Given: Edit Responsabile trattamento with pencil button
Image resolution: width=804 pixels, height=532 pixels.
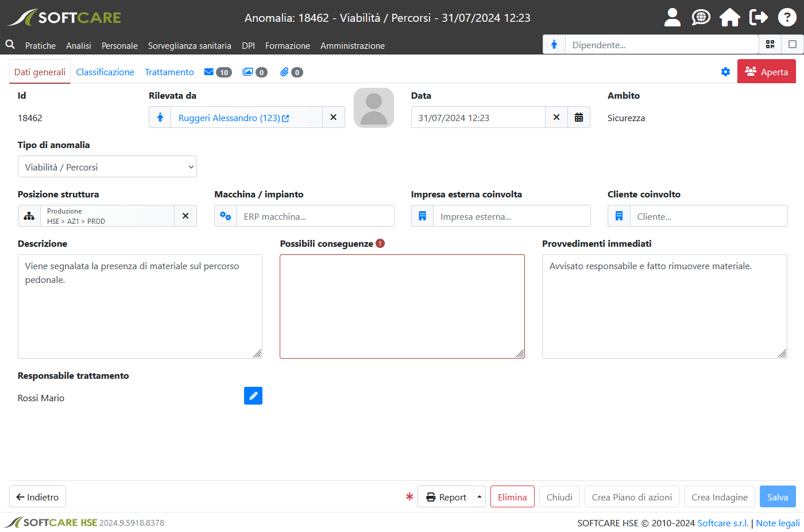Looking at the screenshot, I should coord(253,396).
